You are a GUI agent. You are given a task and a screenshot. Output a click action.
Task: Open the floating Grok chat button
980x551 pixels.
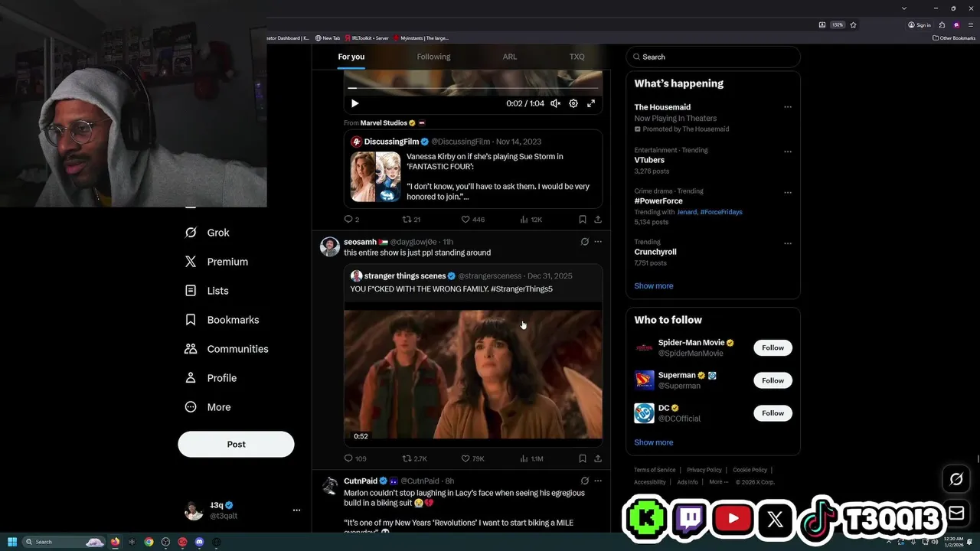[x=956, y=480]
